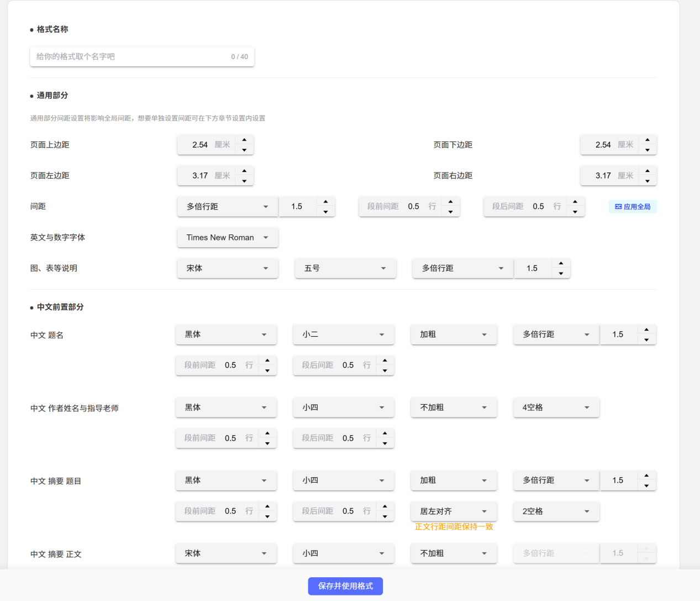This screenshot has height=601, width=700.
Task: Open abstract body font dropdown 宋体
Action: tap(226, 553)
